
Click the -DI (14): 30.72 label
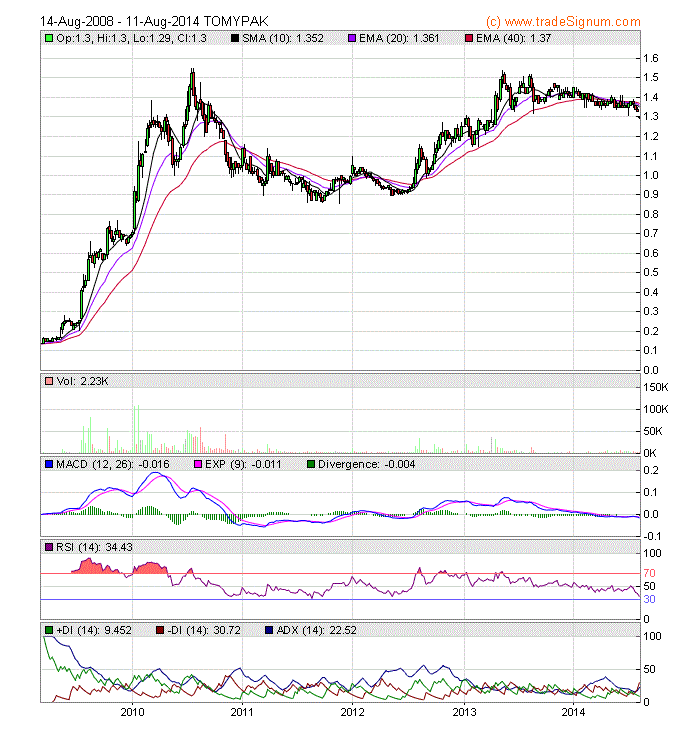204,630
